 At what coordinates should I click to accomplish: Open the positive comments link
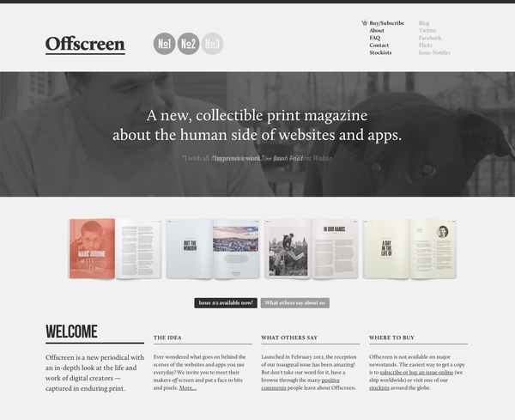pyautogui.click(x=300, y=384)
